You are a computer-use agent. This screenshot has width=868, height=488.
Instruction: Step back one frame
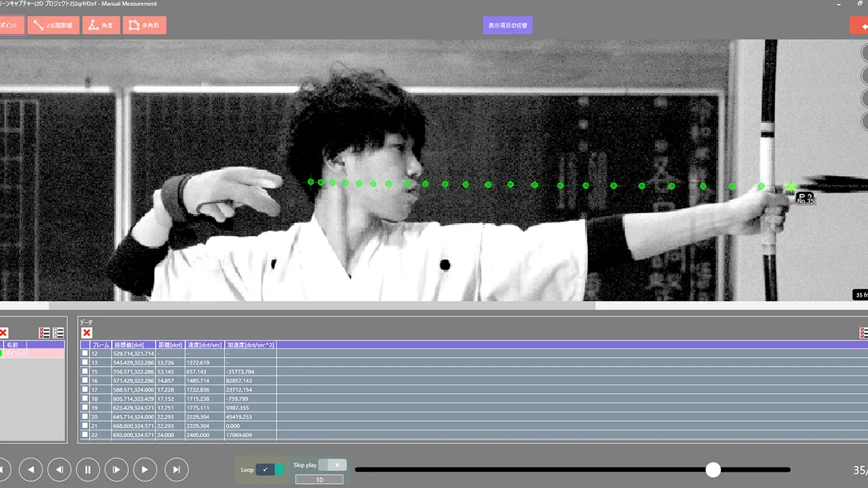coord(60,469)
